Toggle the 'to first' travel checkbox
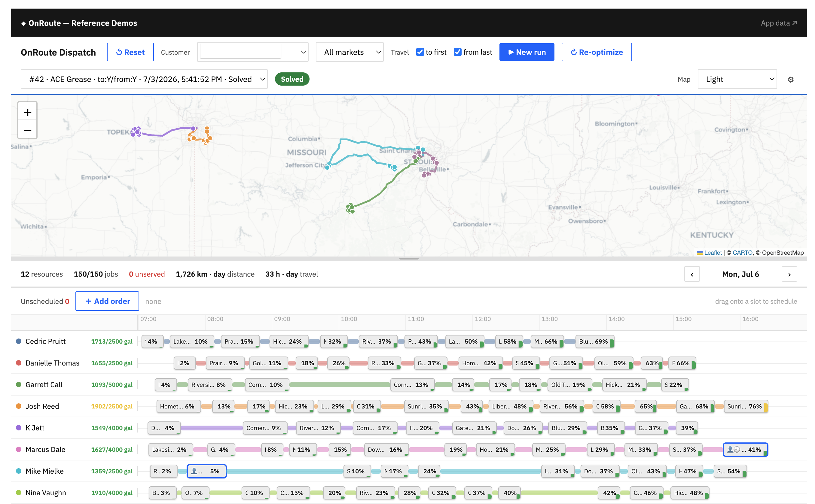This screenshot has height=504, width=815. [x=420, y=52]
